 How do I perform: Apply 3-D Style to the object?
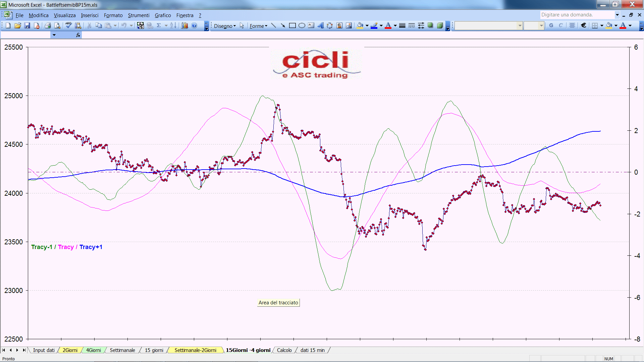(x=440, y=25)
